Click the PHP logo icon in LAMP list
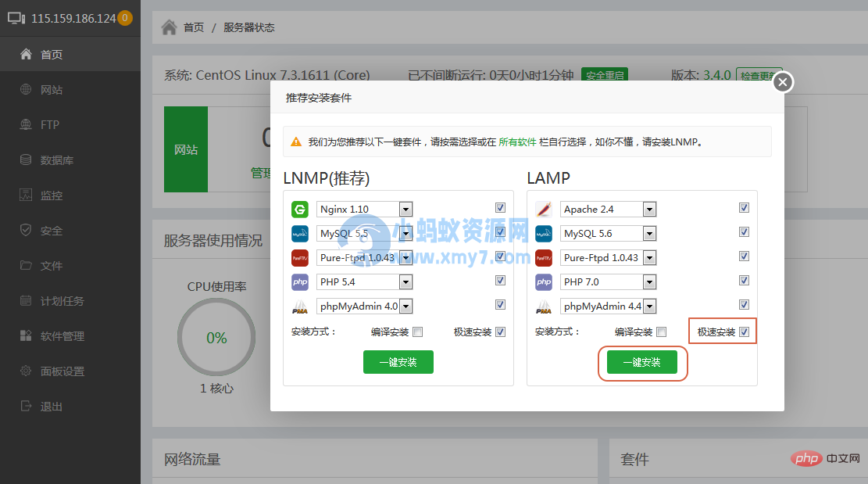The width and height of the screenshot is (868, 484). tap(544, 282)
